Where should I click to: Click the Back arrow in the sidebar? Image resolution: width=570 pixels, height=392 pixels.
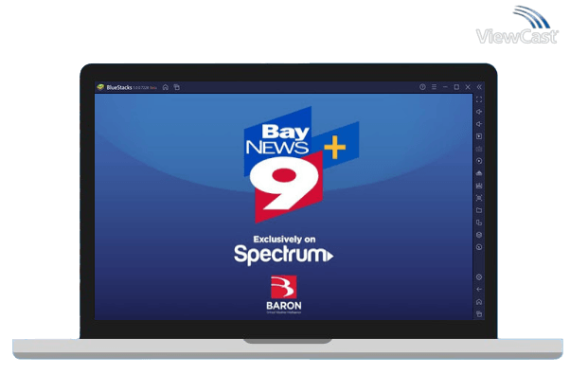point(479,290)
